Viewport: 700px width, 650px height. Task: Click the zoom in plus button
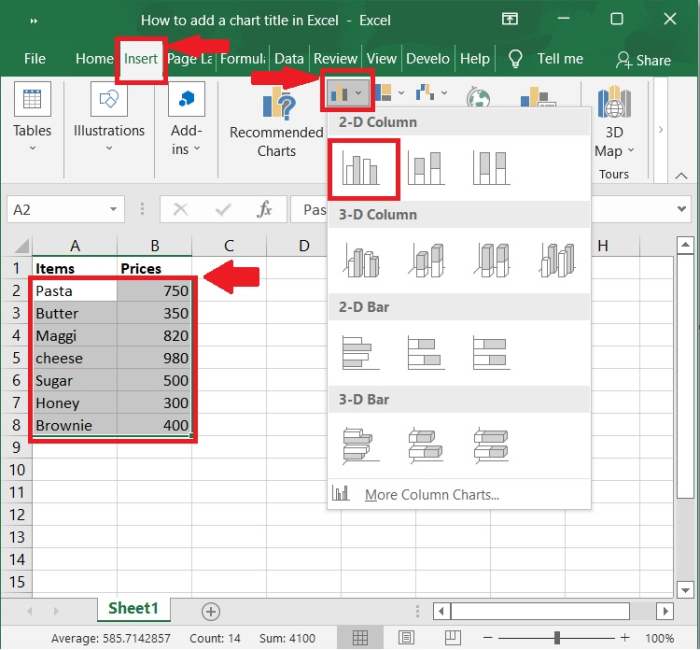click(625, 638)
